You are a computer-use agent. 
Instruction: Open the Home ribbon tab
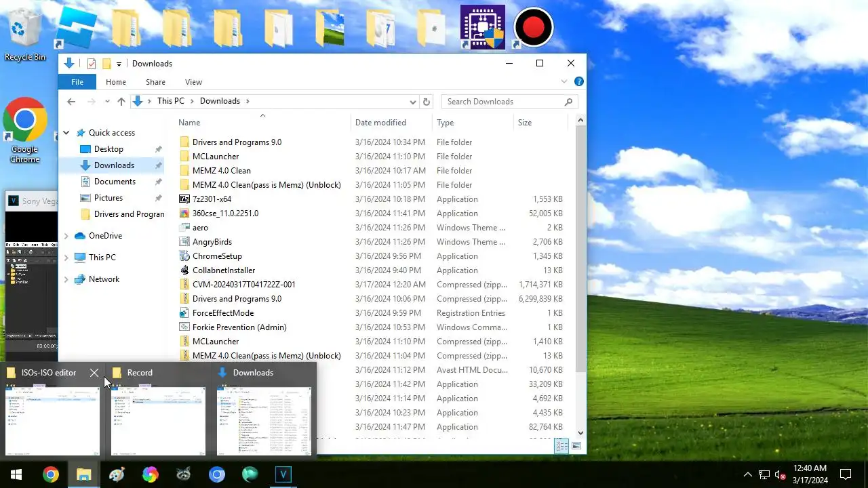click(x=116, y=82)
